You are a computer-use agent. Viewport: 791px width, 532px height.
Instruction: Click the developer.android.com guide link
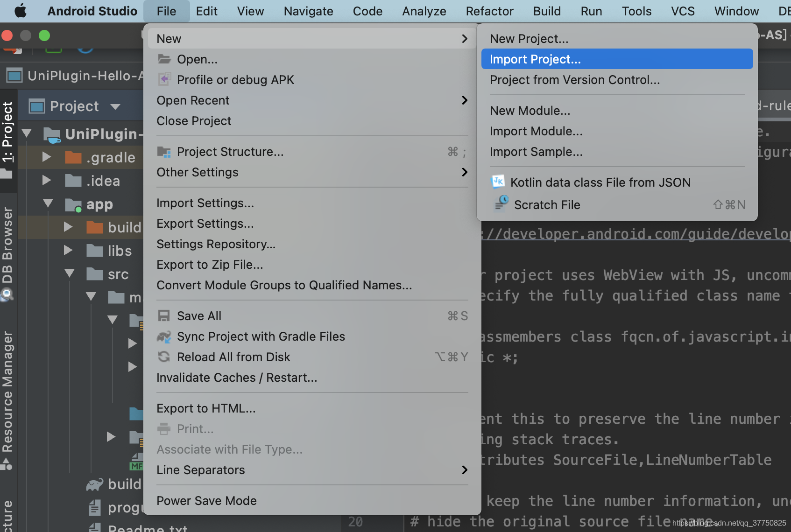point(635,233)
